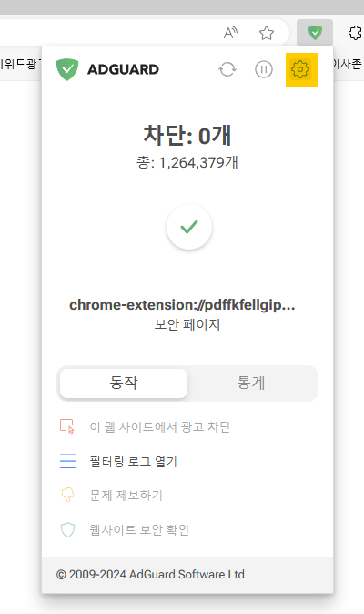
Task: Click the 보안 페이지 label
Action: (x=187, y=324)
